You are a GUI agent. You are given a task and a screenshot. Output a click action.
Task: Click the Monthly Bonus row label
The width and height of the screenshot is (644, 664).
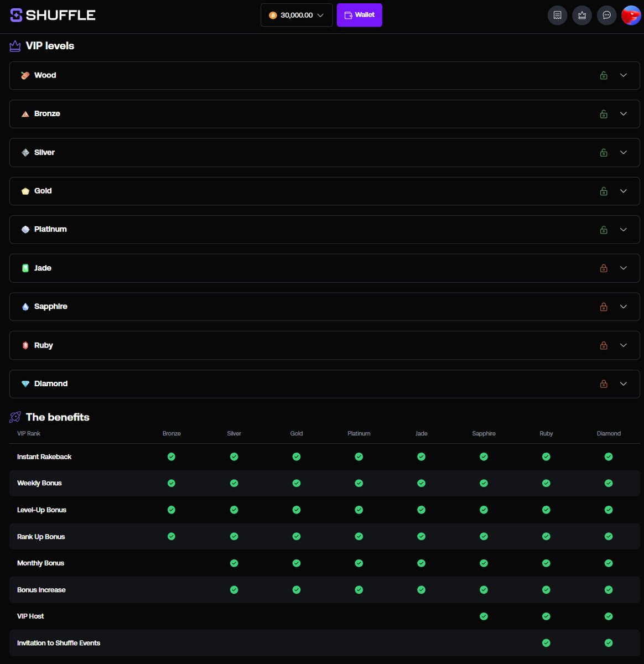(40, 563)
